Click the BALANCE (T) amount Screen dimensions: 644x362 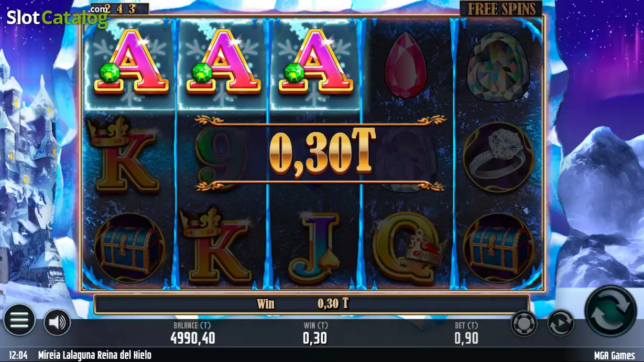coord(193,338)
